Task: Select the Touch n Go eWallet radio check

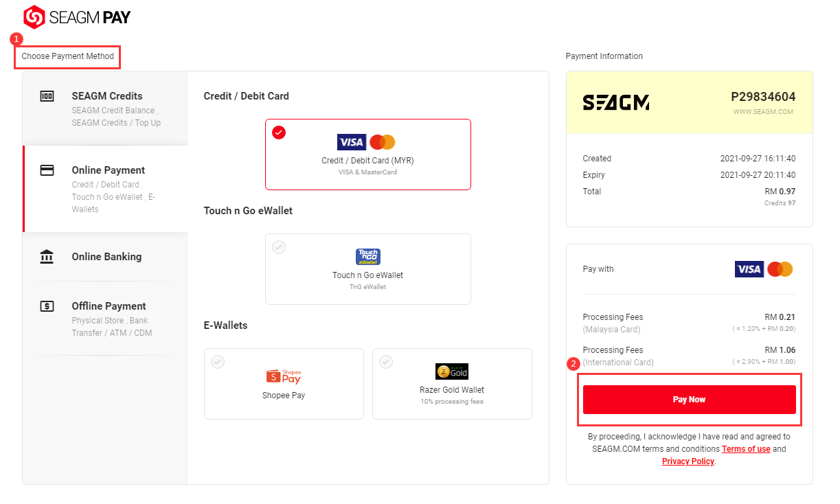Action: 279,247
